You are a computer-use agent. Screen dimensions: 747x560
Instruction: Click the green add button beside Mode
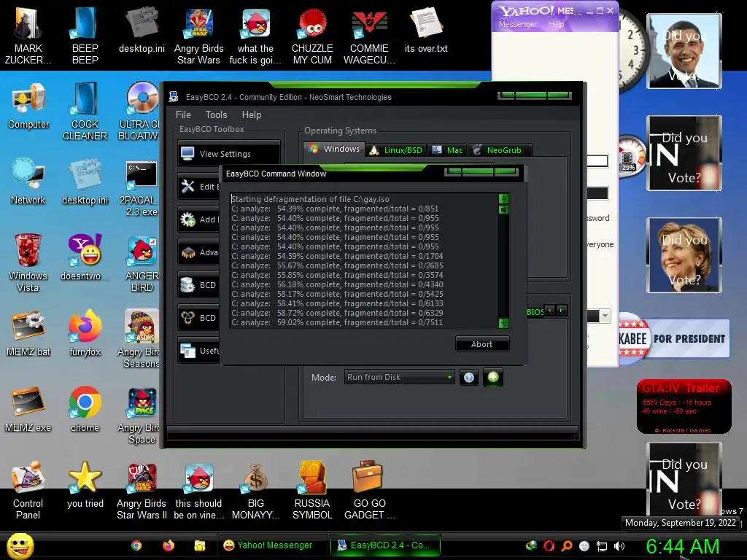pos(493,378)
